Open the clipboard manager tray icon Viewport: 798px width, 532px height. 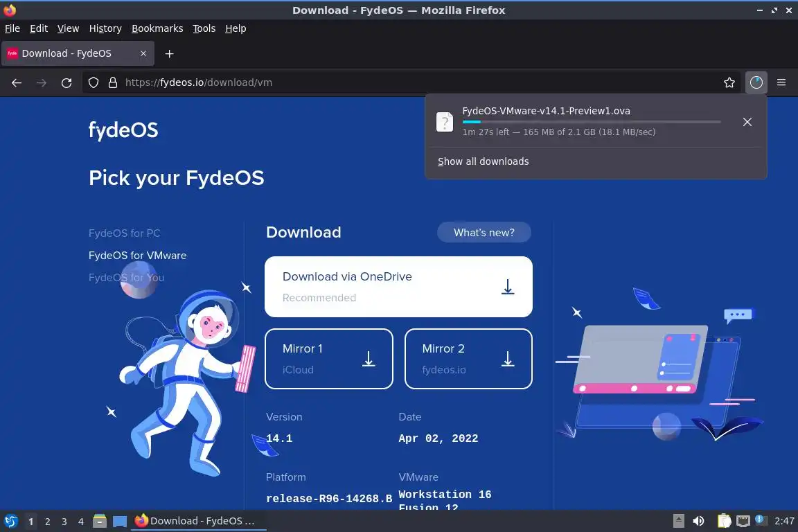(x=724, y=521)
